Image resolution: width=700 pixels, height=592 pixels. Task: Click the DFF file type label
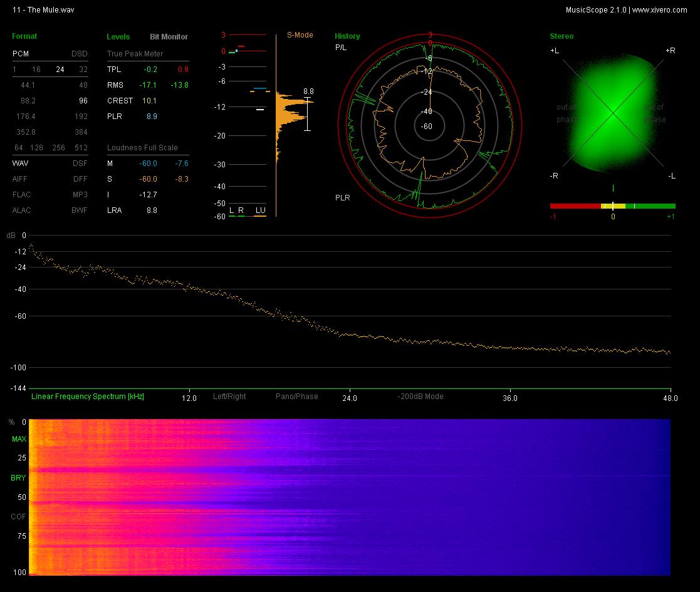(80, 179)
